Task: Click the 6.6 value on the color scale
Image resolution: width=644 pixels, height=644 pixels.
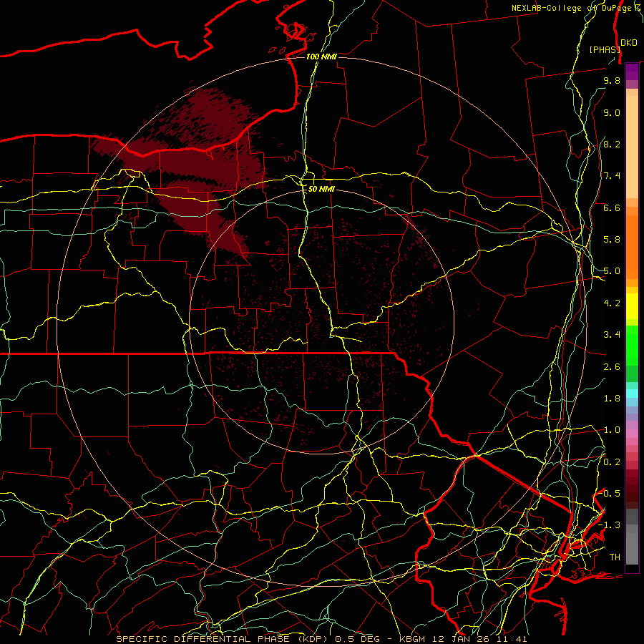Action: 612,208
